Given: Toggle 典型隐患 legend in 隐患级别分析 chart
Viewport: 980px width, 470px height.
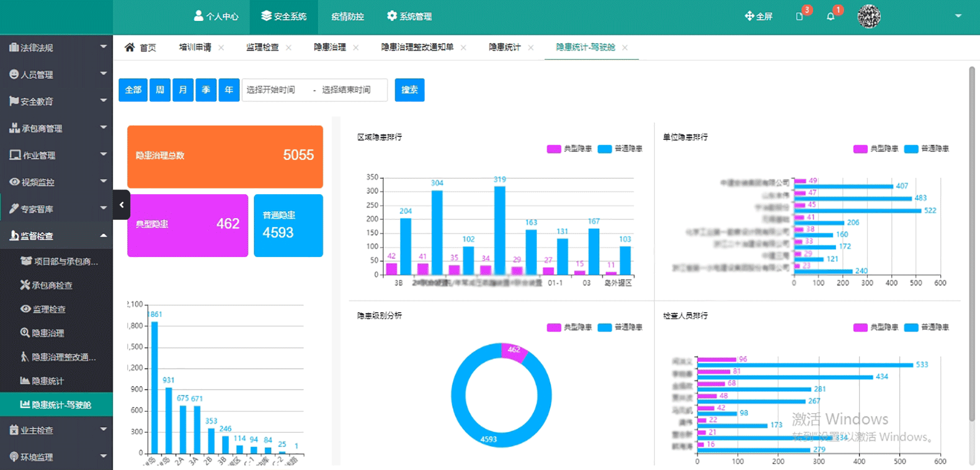Looking at the screenshot, I should point(569,327).
